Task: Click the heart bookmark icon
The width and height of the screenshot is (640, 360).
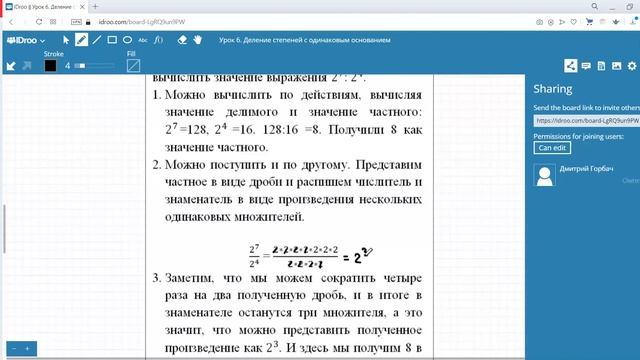Action: 573,22
